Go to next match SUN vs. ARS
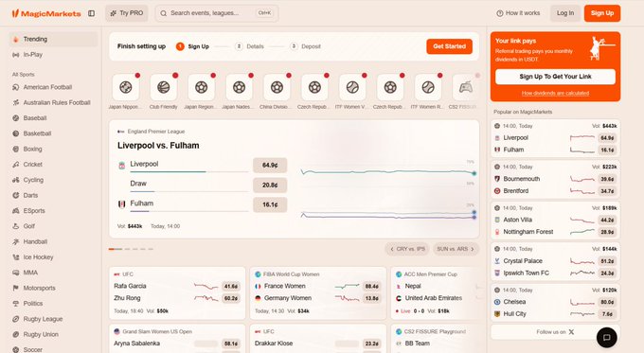The height and width of the screenshot is (353, 644). 456,249
